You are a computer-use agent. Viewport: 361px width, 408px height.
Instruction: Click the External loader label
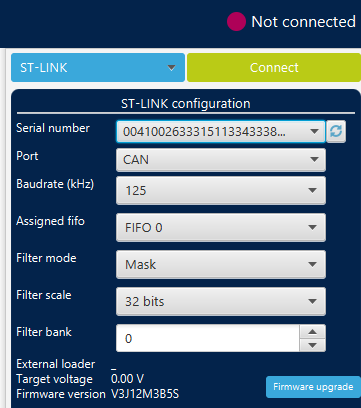point(56,364)
